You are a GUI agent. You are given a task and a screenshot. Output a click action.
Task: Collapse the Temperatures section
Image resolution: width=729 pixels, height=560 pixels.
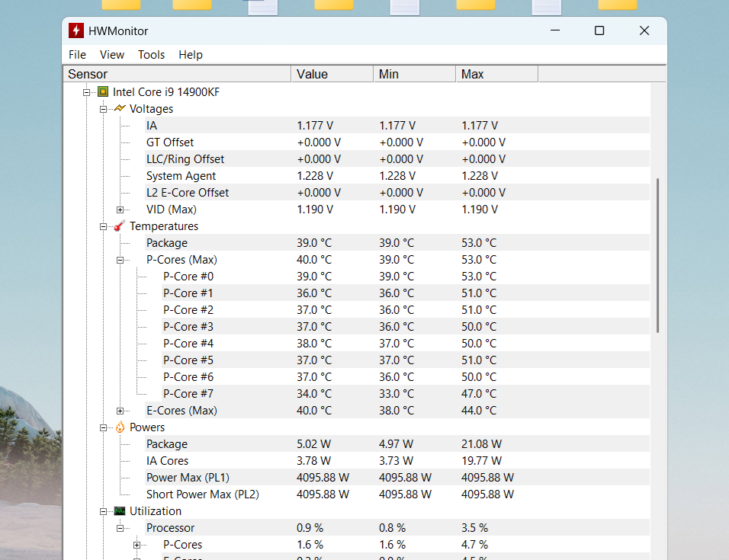103,226
